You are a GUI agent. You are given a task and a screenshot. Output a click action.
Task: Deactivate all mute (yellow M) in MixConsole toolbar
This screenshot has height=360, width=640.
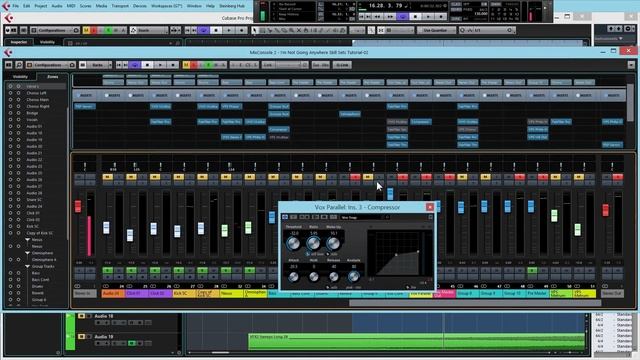[186, 65]
